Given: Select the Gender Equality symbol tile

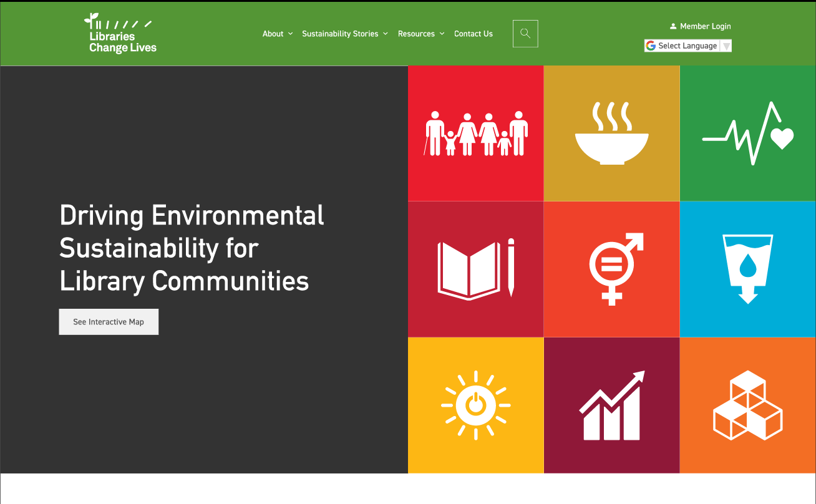Looking at the screenshot, I should tap(611, 269).
